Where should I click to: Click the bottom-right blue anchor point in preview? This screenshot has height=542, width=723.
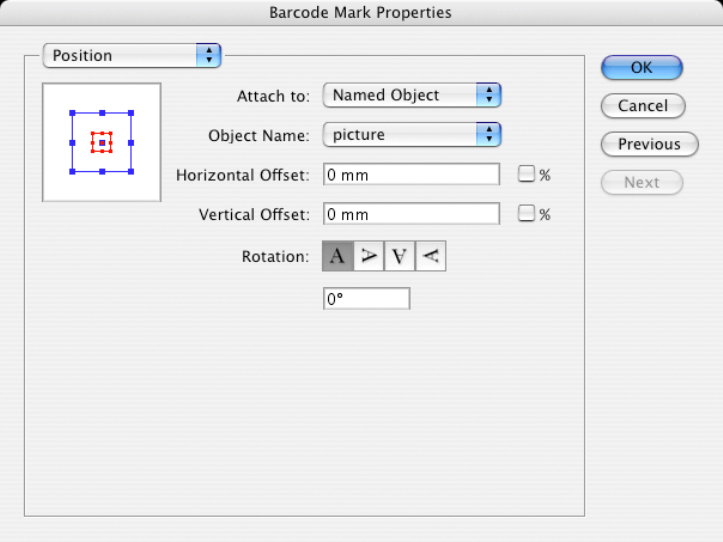tap(131, 172)
